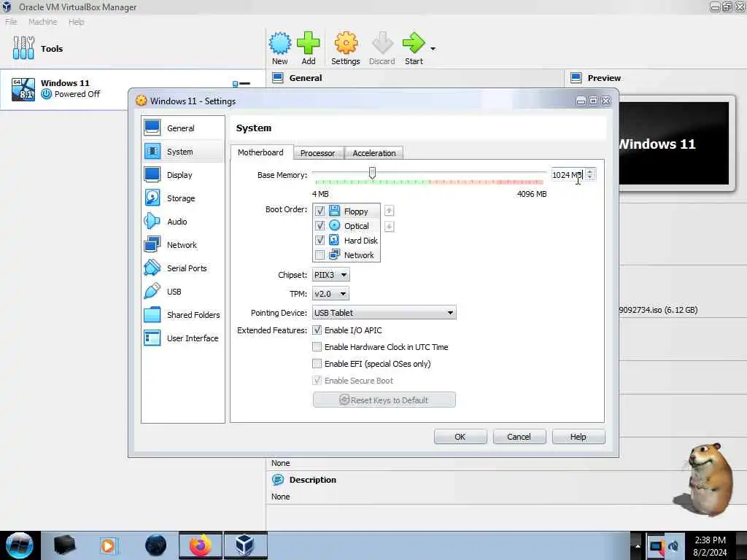Screen dimensions: 747x560
Task: Open Audio settings category
Action: click(x=183, y=222)
